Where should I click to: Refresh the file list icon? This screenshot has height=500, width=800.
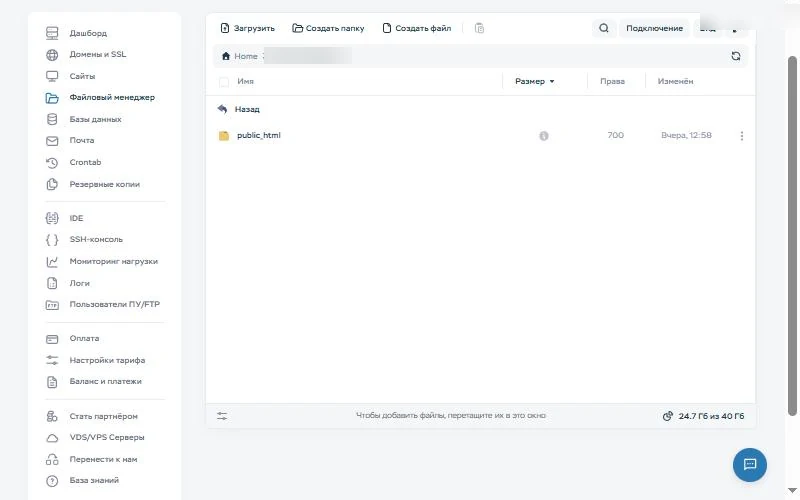pyautogui.click(x=736, y=57)
